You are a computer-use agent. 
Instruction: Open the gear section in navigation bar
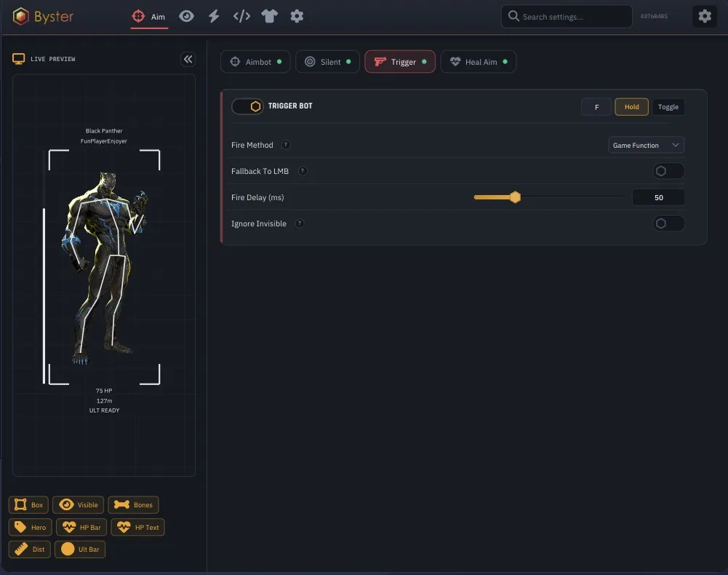coord(297,17)
